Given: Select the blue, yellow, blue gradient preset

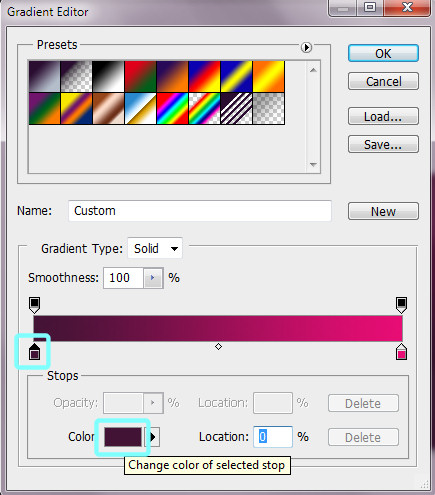Looking at the screenshot, I should tap(236, 76).
